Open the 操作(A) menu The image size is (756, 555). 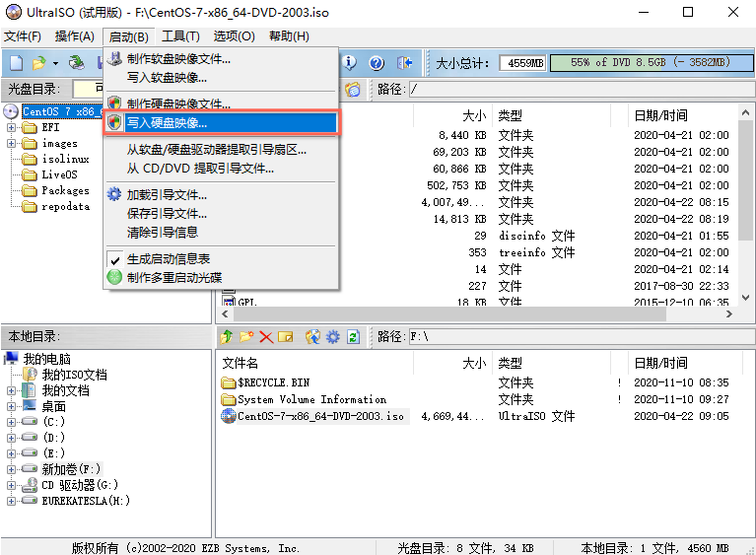coord(74,36)
